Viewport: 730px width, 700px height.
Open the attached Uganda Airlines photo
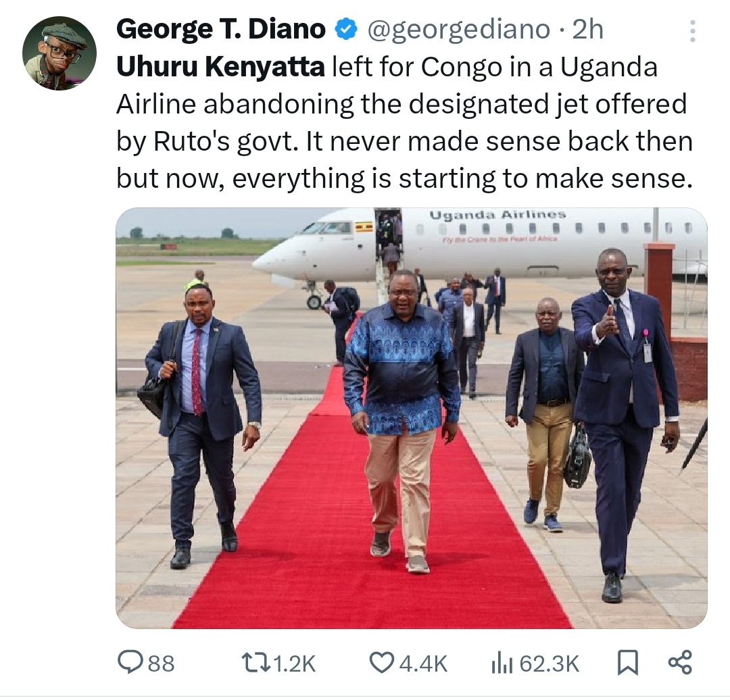pos(412,418)
